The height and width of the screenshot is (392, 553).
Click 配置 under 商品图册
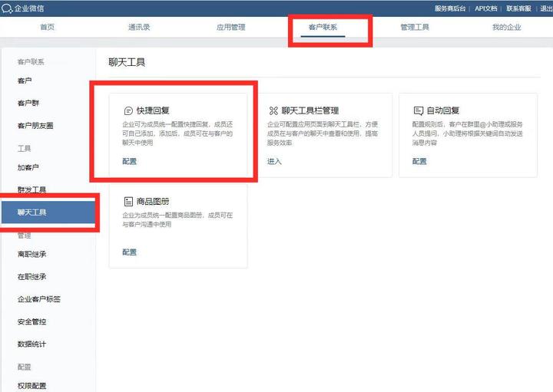(129, 252)
